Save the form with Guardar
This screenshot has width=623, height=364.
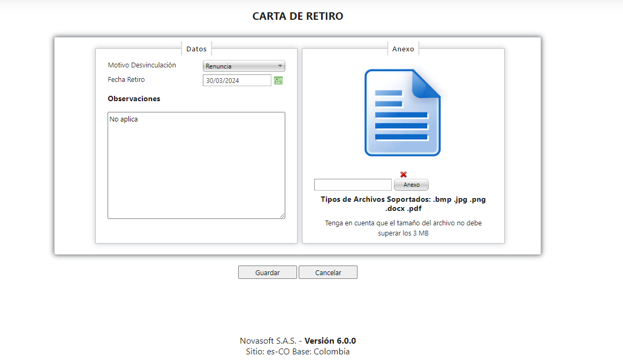click(267, 272)
